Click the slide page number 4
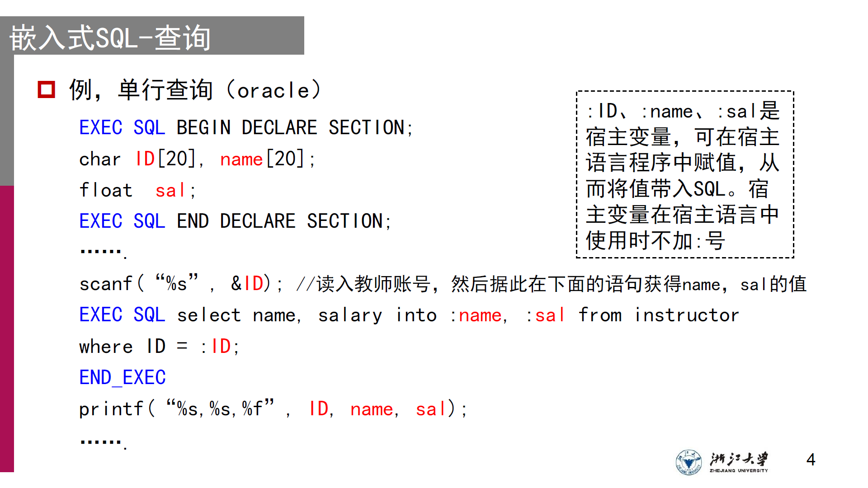This screenshot has height=488, width=868. coord(811,460)
